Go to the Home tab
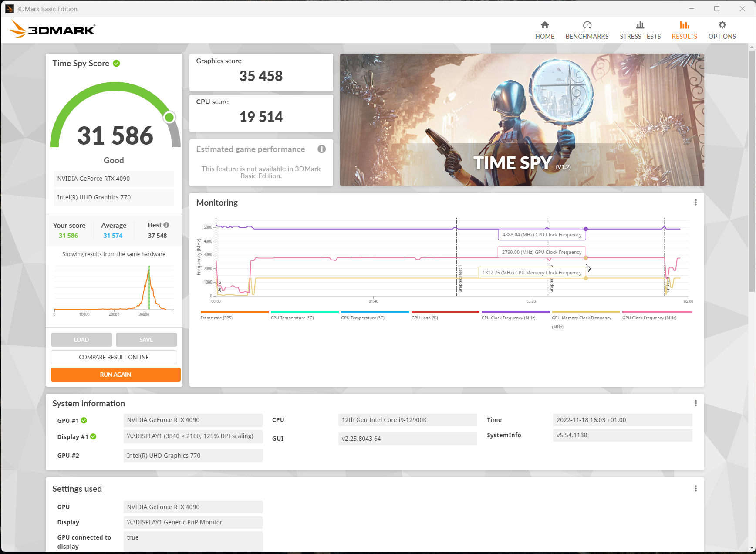The width and height of the screenshot is (756, 554). pyautogui.click(x=544, y=30)
